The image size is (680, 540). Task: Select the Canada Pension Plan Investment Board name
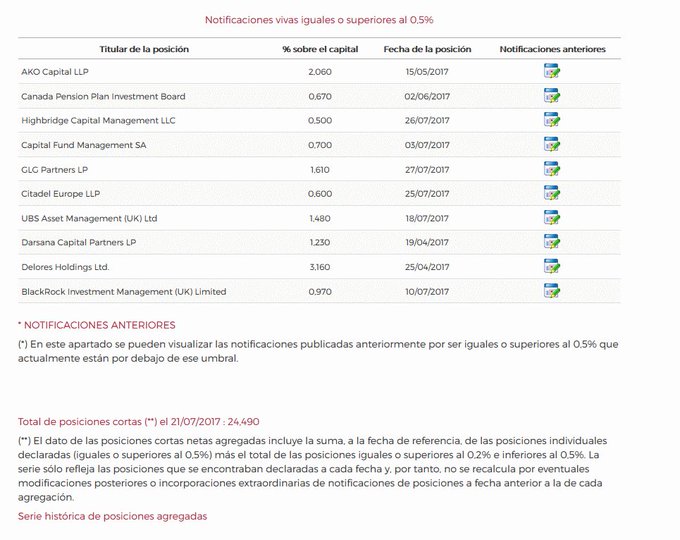coord(103,96)
